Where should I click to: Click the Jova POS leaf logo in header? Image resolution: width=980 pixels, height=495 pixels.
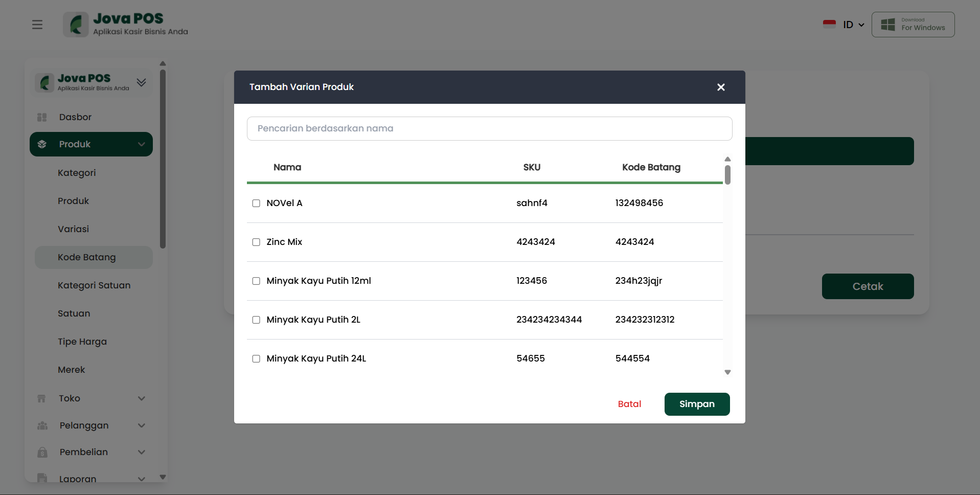click(x=76, y=25)
